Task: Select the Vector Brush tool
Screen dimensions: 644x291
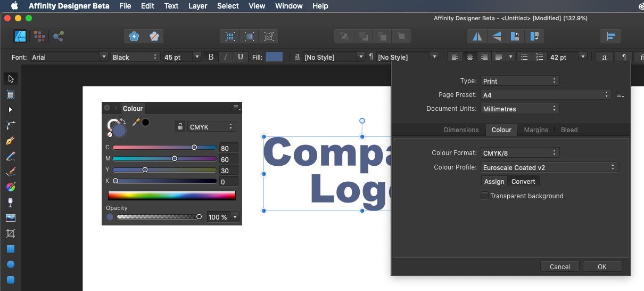Action: point(11,172)
